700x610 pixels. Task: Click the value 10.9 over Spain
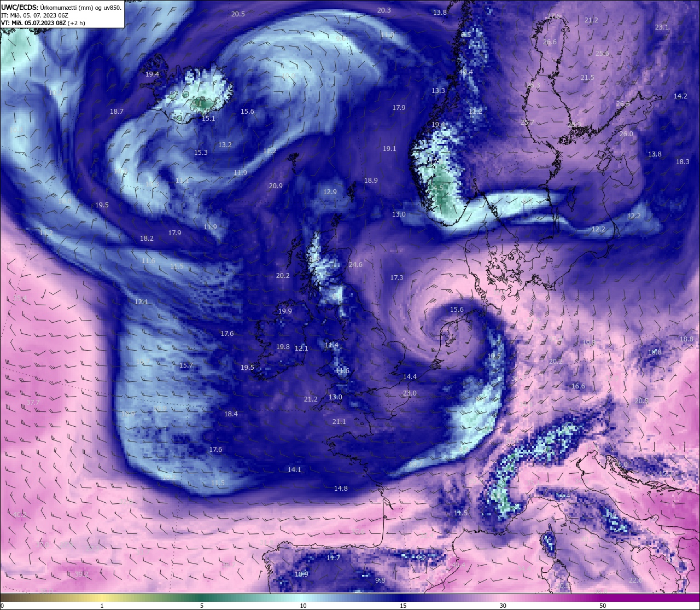click(301, 574)
